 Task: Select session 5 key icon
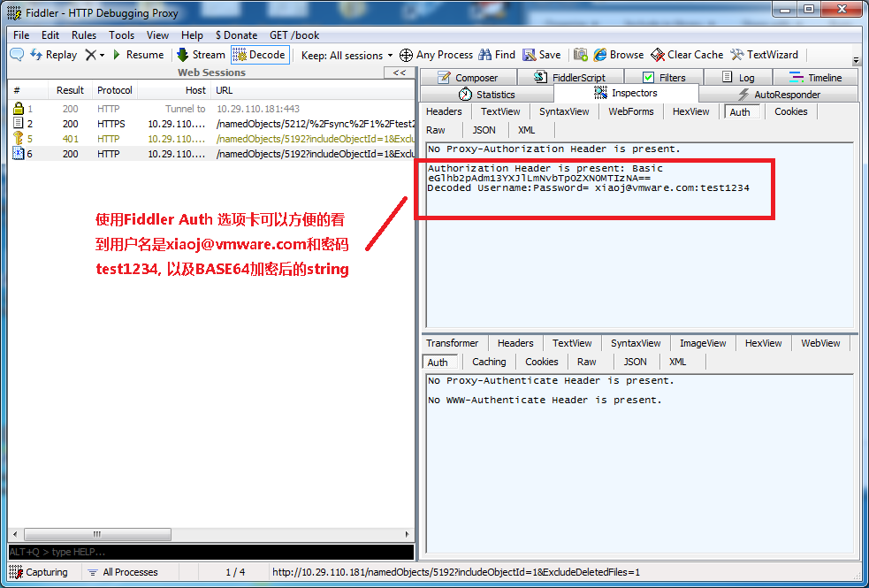[x=19, y=139]
